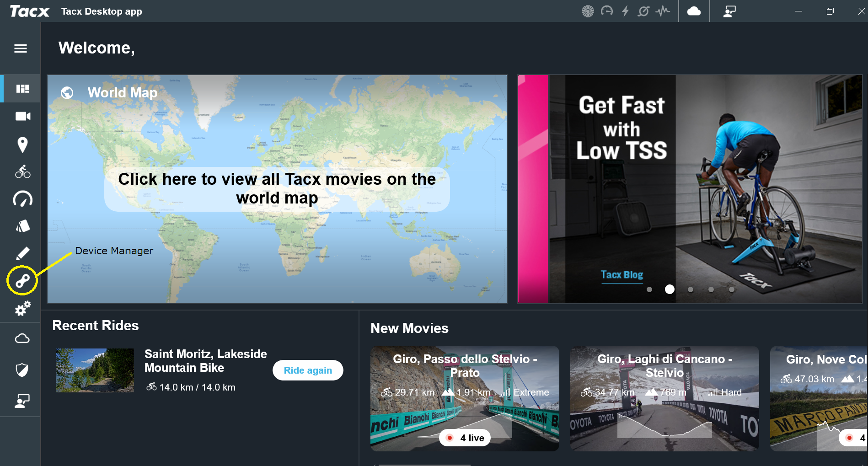Open Saint Moritz Lakeside ride thumbnail
Viewport: 868px width, 466px height.
tap(95, 370)
